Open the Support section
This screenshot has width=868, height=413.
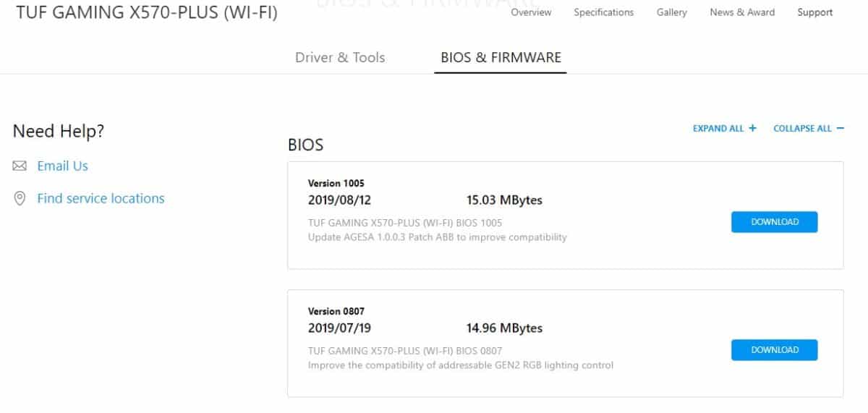[x=815, y=12]
